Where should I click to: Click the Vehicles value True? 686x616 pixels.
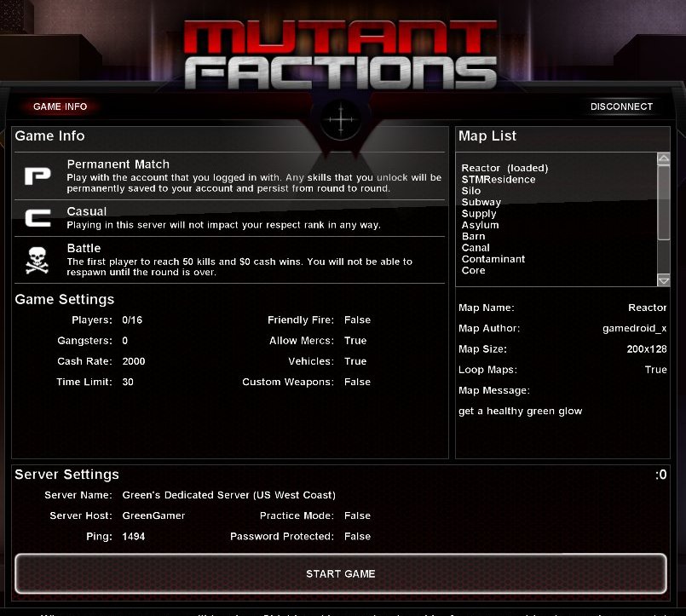click(355, 361)
